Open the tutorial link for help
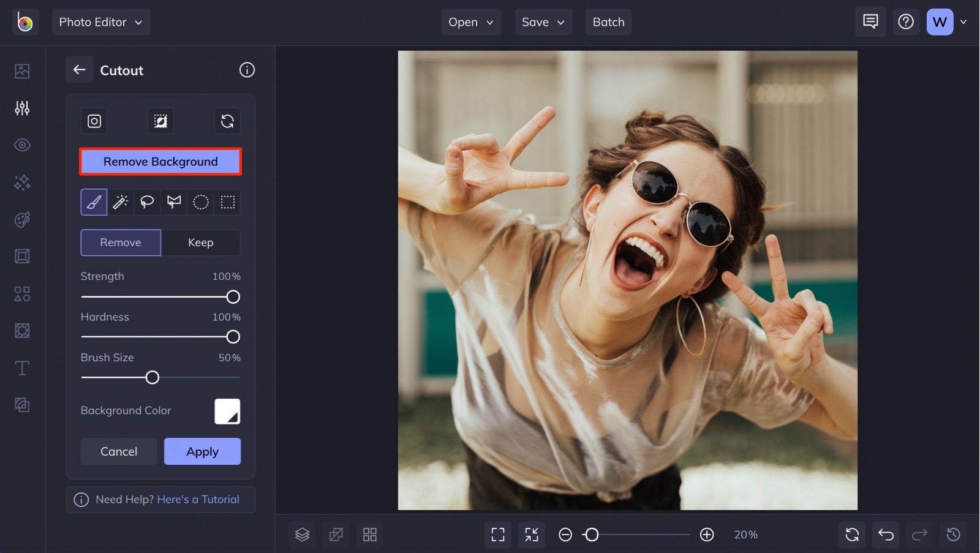 tap(197, 499)
